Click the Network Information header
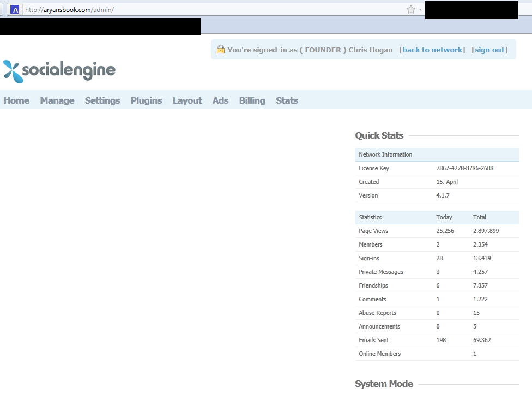 point(437,154)
